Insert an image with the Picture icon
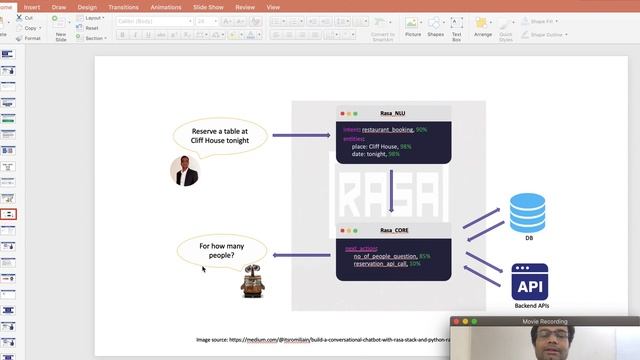 point(411,22)
